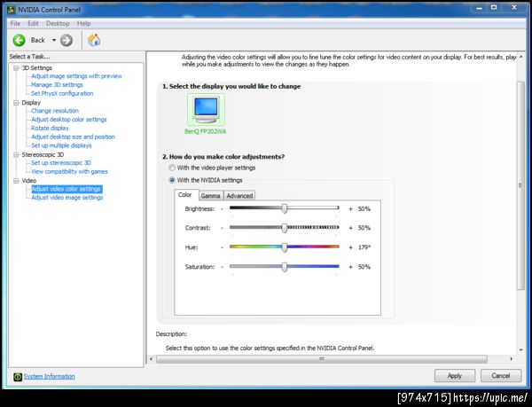The image size is (532, 407).
Task: Open the System Information link
Action: tap(49, 377)
